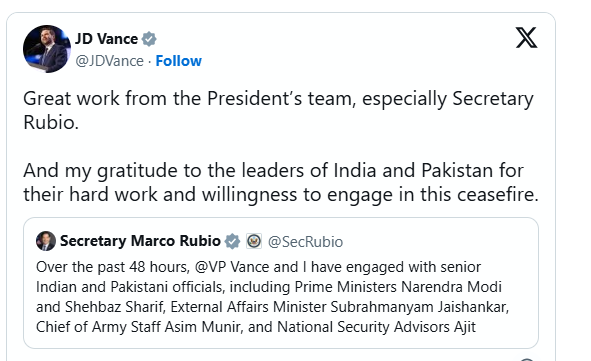
Task: Click the verified badge beside JD Vance
Action: (149, 39)
